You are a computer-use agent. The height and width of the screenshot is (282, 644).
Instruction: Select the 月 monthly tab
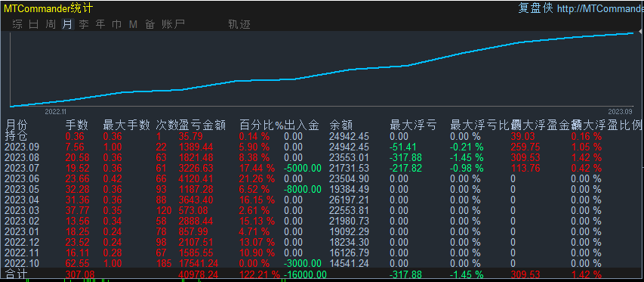[x=67, y=24]
